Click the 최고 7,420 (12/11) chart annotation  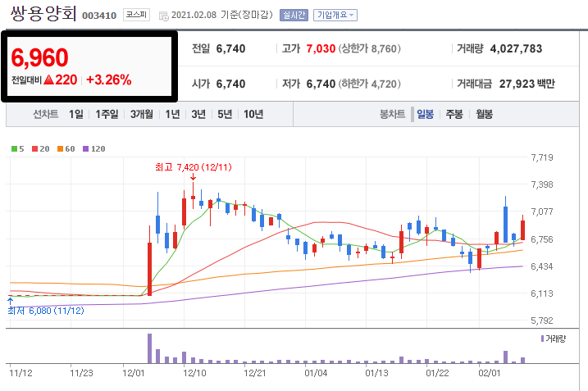194,167
